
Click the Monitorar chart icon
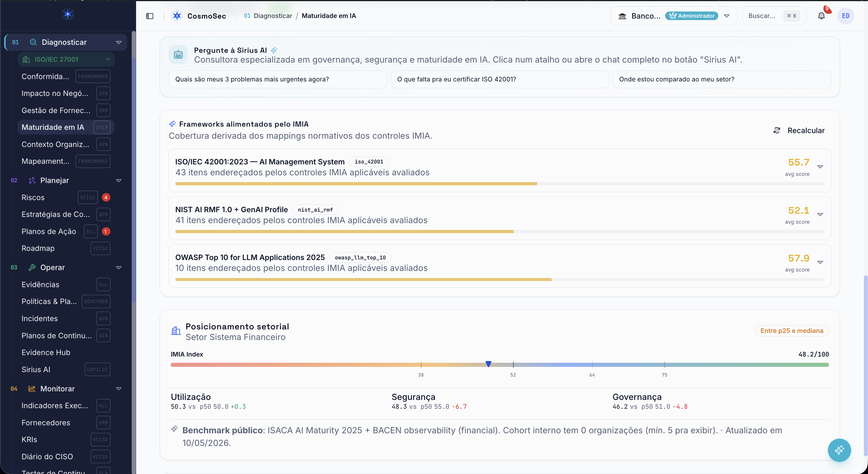pyautogui.click(x=32, y=388)
